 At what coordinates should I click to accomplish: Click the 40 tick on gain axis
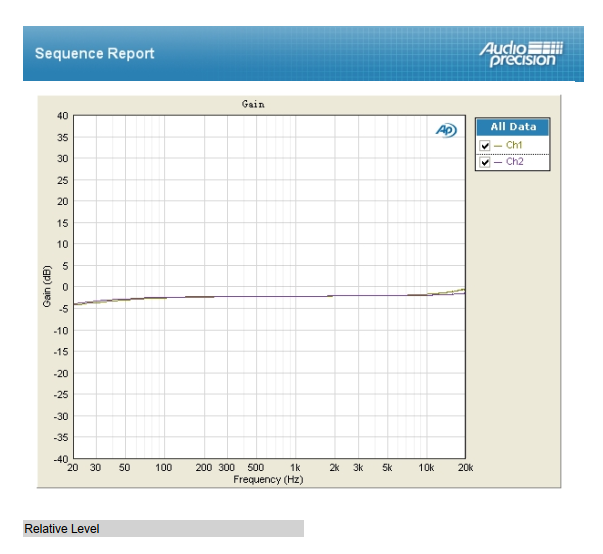click(x=62, y=116)
